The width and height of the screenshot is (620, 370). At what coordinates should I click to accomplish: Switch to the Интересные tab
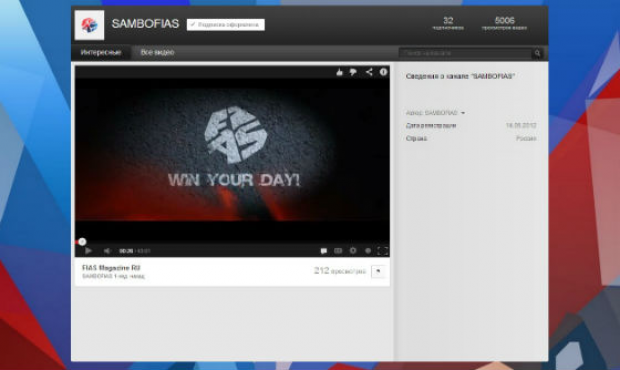coord(101,52)
